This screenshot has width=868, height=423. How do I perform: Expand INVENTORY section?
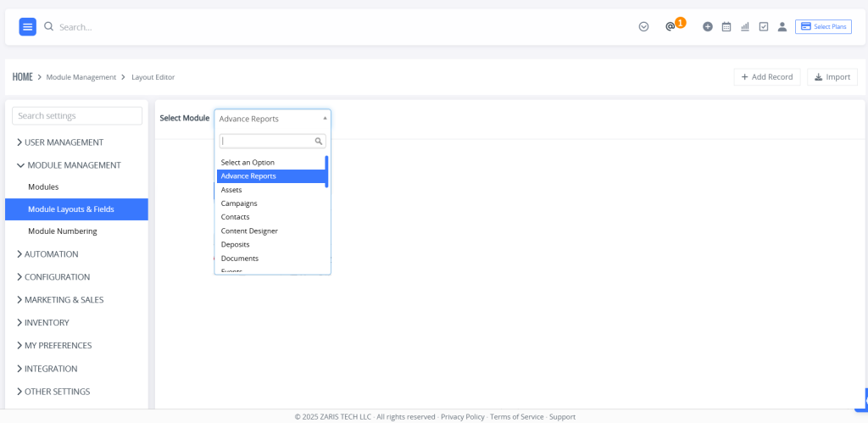coord(43,322)
